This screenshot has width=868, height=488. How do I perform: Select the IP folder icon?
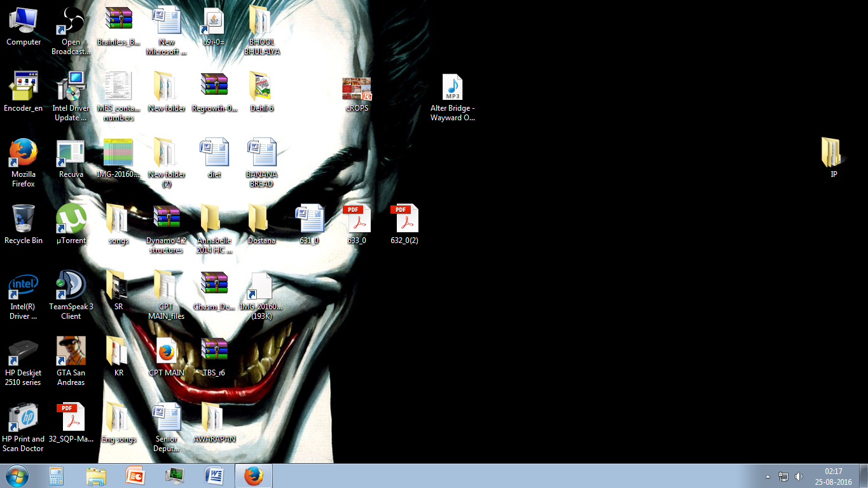[x=834, y=158]
